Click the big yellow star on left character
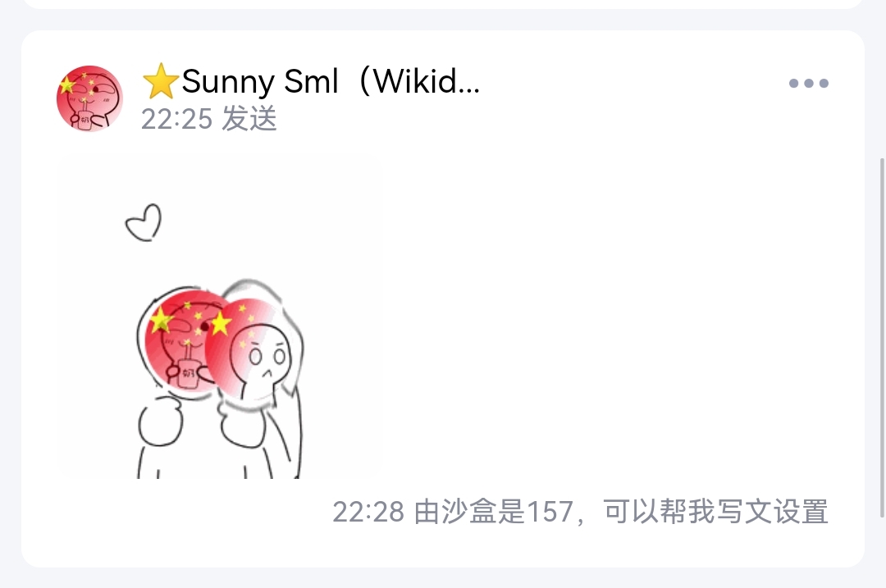 point(161,321)
